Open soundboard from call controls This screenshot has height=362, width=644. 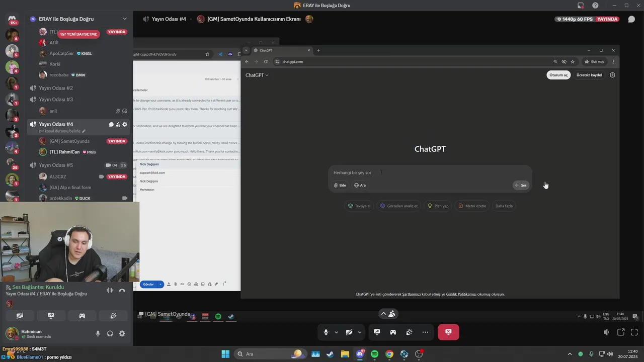pyautogui.click(x=409, y=332)
